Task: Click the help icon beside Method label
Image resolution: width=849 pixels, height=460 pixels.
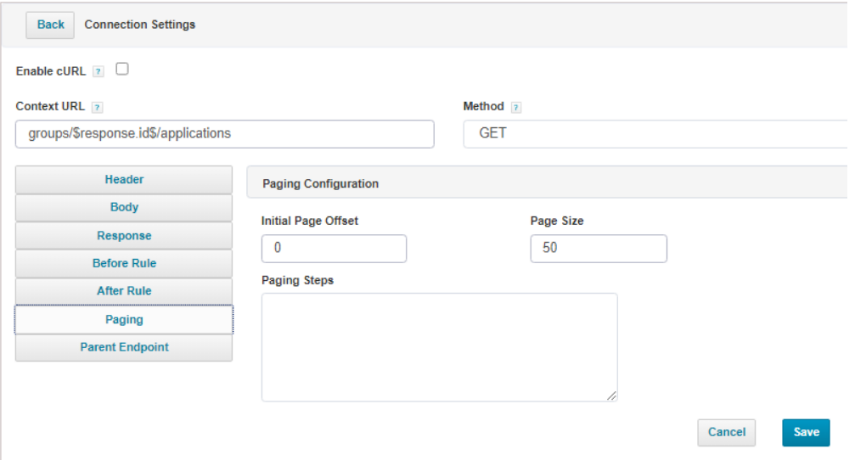Action: coord(516,107)
